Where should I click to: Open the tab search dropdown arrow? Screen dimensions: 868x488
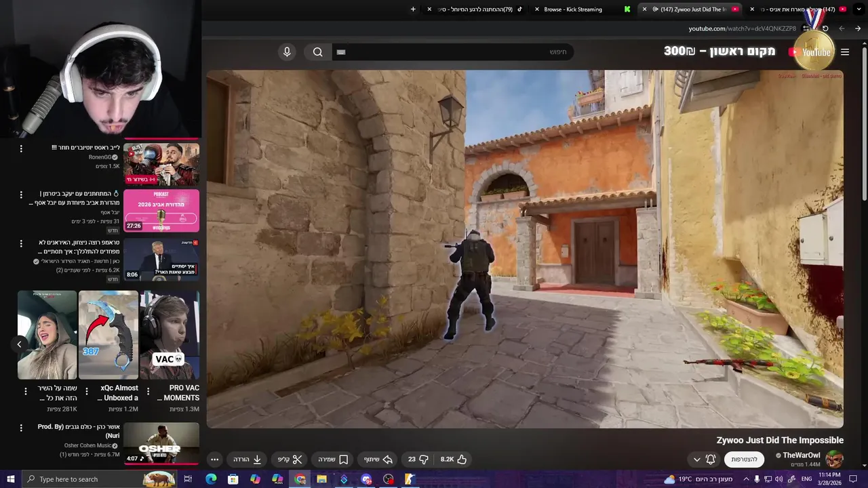[x=860, y=9]
